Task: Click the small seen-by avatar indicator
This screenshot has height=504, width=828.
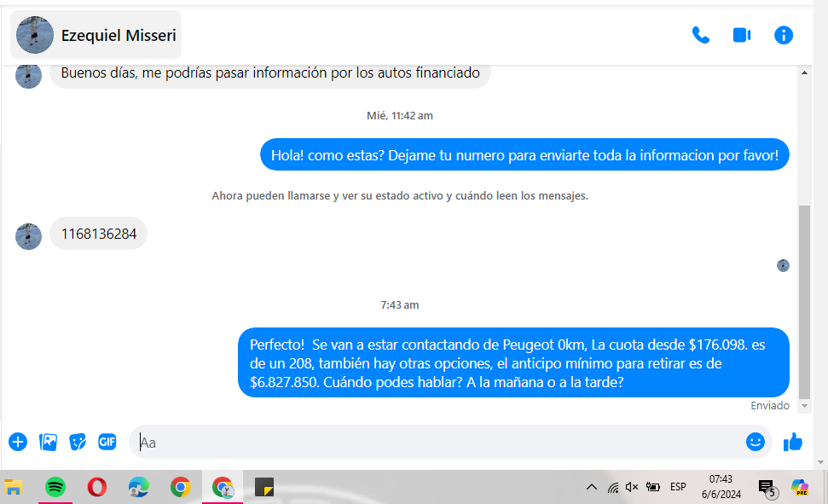Action: (783, 266)
